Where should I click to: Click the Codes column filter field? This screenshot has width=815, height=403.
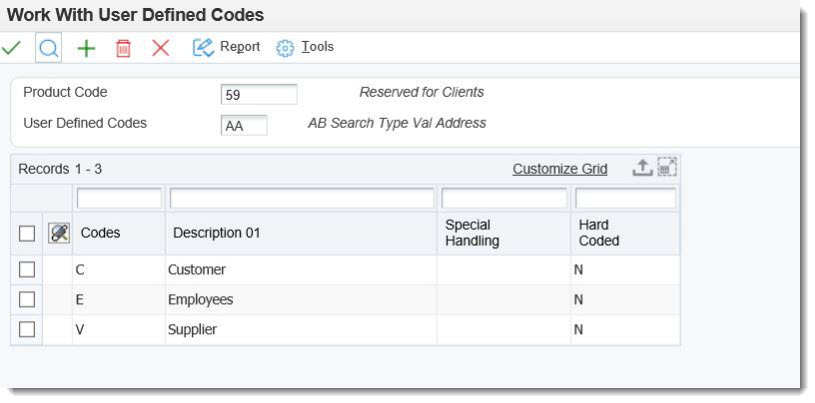118,199
